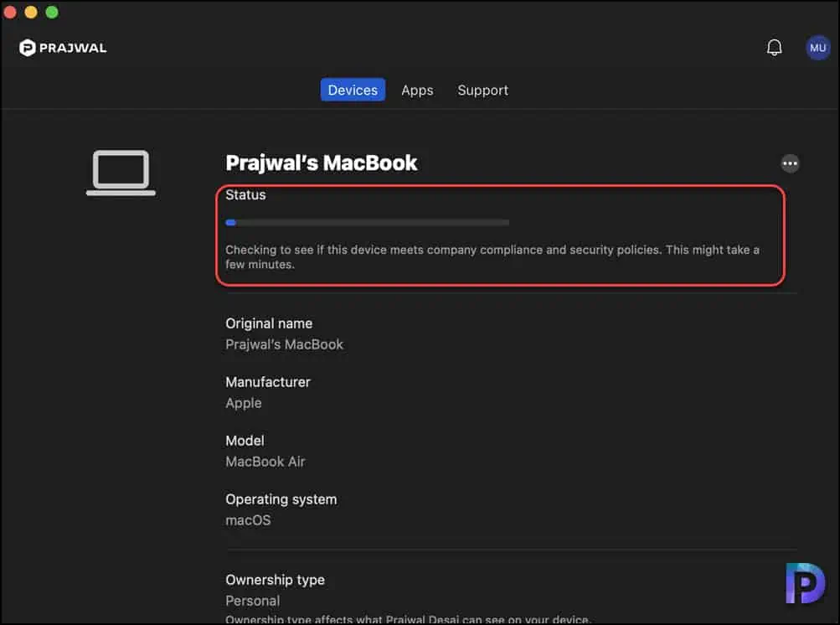840x625 pixels.
Task: Click the Ownership type label
Action: 275,580
